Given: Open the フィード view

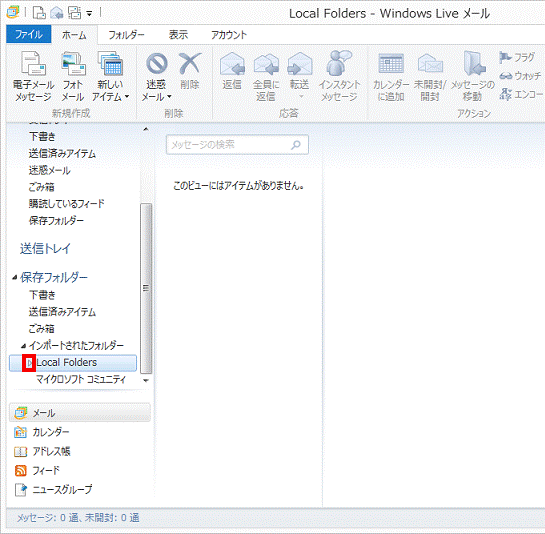Looking at the screenshot, I should pos(46,471).
